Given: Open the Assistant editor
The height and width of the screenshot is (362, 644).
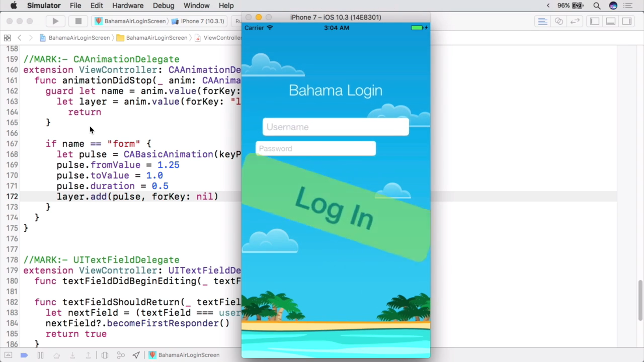Looking at the screenshot, I should [558, 21].
